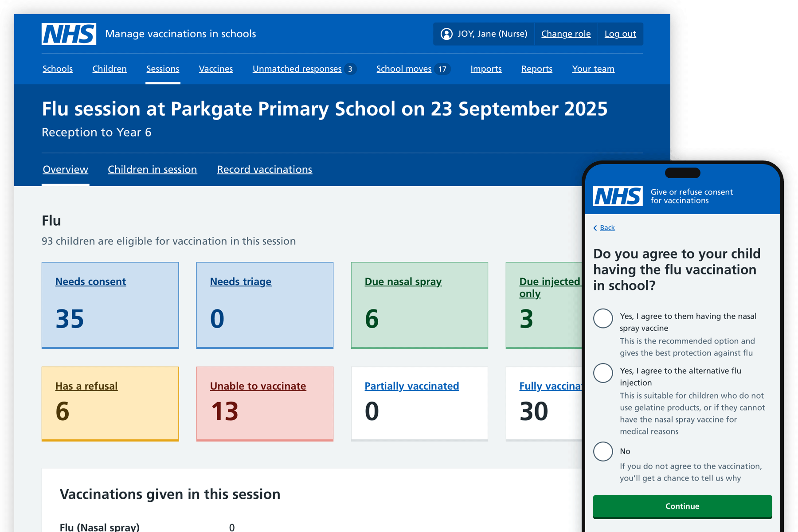The image size is (798, 532).
Task: Click the Flu (Nasal spray) row label
Action: point(100,527)
